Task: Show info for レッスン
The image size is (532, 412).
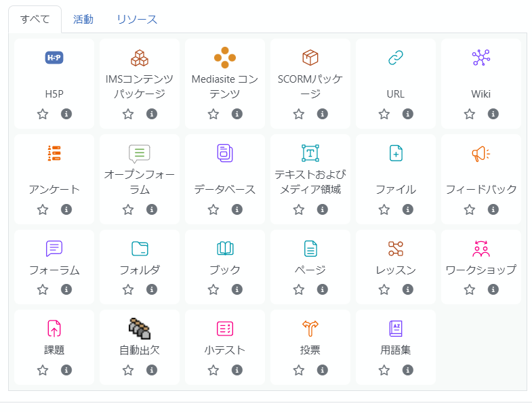Action: coord(408,289)
